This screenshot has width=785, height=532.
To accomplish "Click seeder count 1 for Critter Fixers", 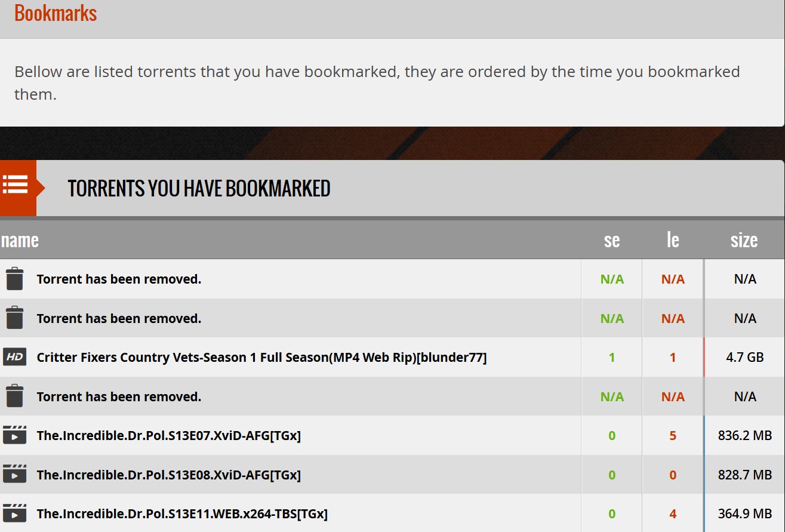I will coord(612,358).
